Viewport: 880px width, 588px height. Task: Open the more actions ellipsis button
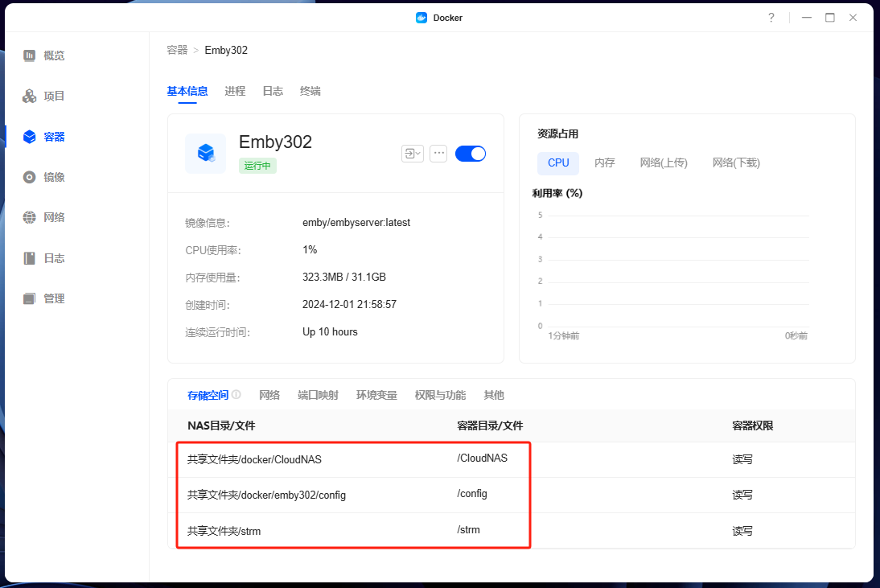click(x=438, y=153)
